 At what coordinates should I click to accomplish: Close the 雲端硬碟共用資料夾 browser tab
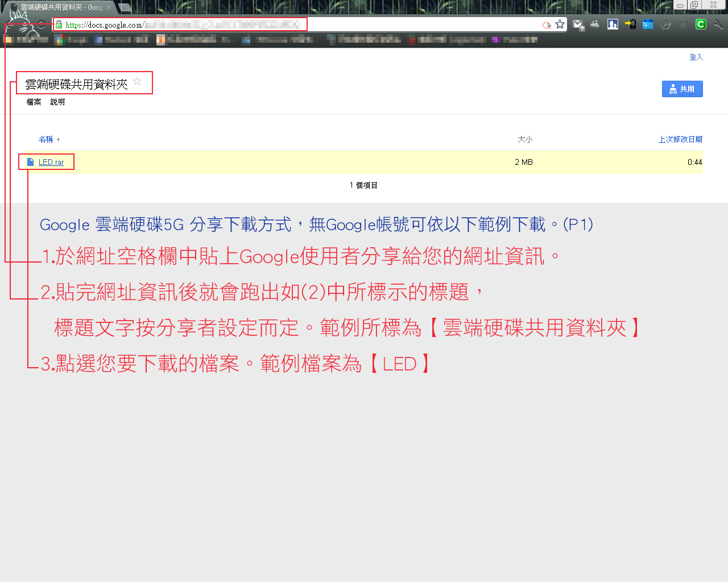[109, 7]
